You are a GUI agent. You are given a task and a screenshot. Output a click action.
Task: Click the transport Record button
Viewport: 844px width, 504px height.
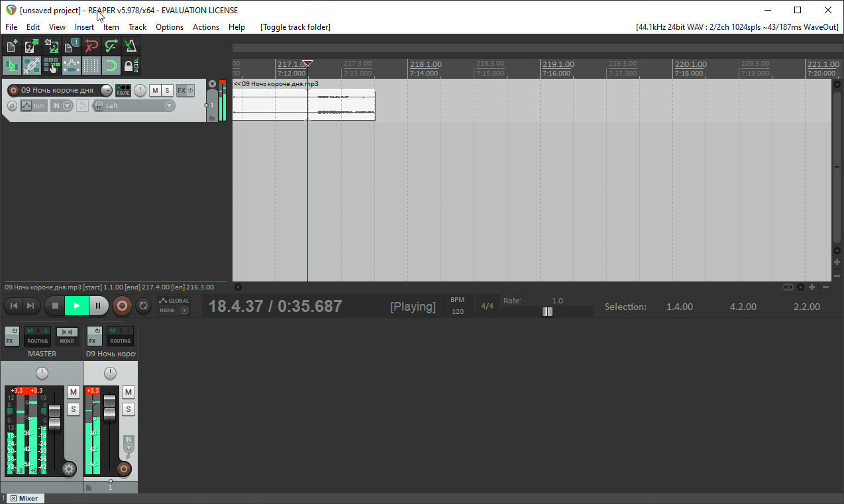122,306
